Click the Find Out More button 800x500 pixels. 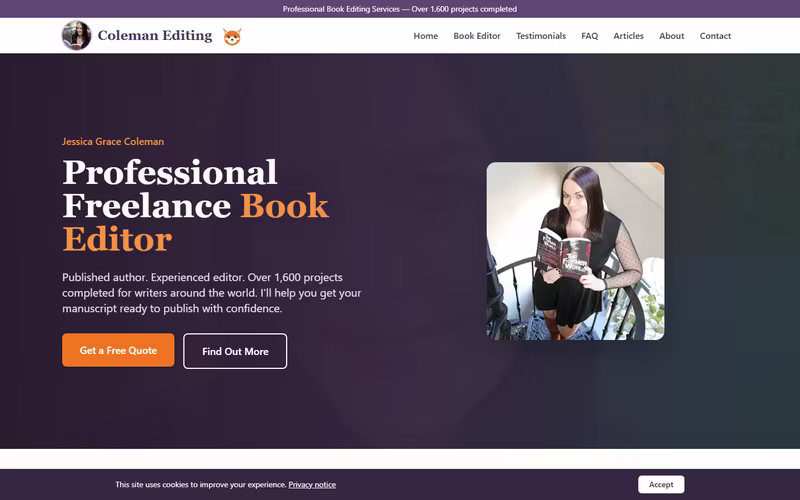click(235, 351)
